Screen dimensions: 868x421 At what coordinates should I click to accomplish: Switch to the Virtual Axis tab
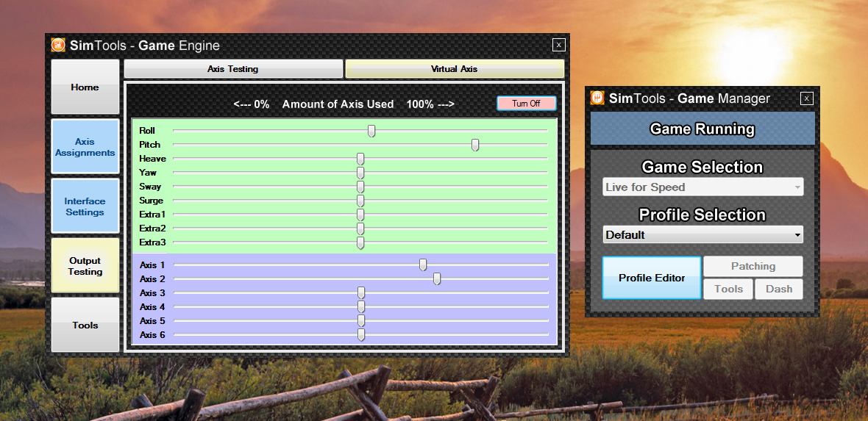[455, 69]
